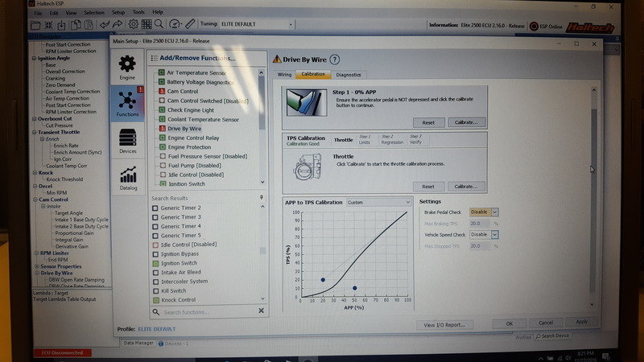The image size is (644, 362).
Task: Click the gauge dial toolbar icon
Action: tap(175, 24)
